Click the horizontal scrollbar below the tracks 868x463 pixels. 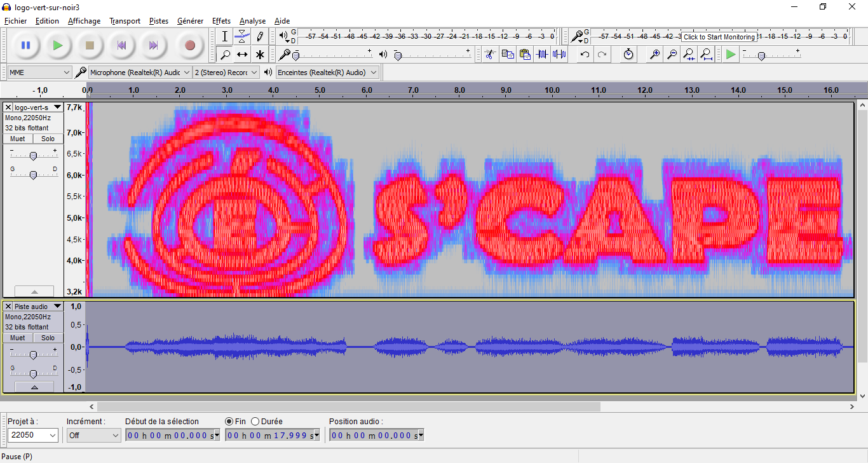pos(348,406)
